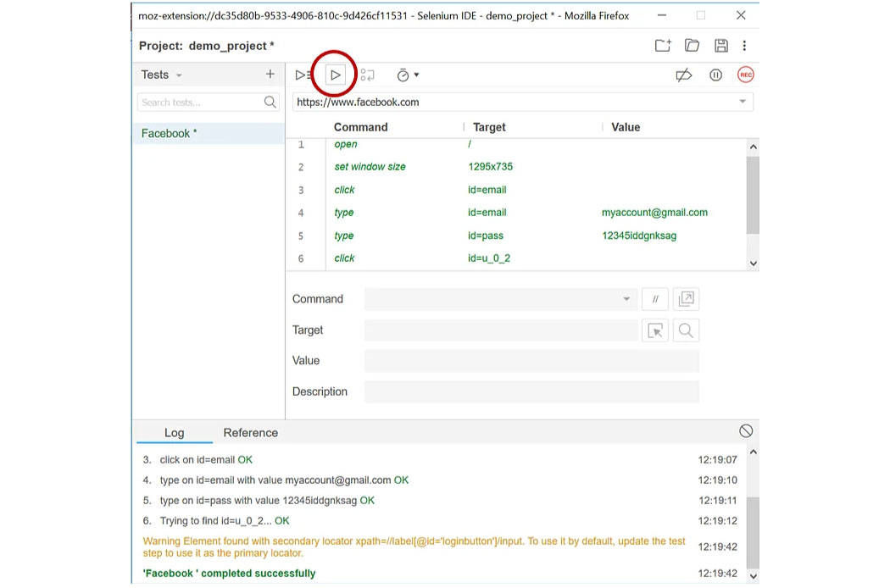The height and width of the screenshot is (588, 890).
Task: Expand the base URL dropdown
Action: point(743,101)
